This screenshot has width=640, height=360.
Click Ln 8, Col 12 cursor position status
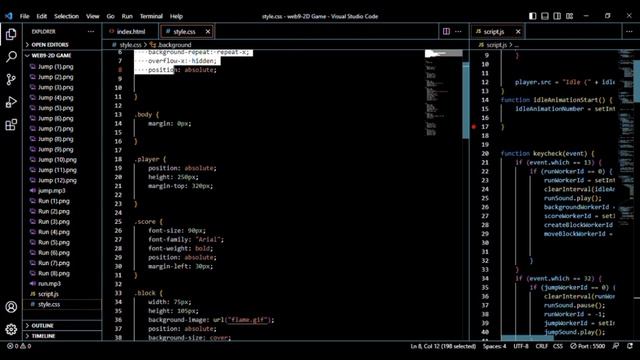(x=443, y=346)
